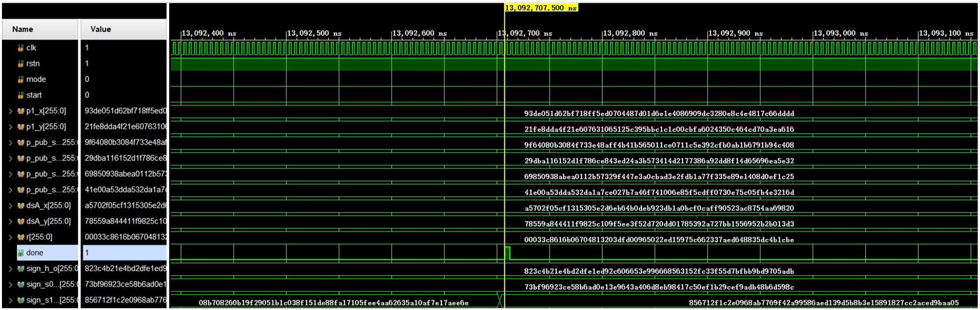Click the p1_x bus icon
This screenshot has height=310, width=980.
click(x=21, y=111)
